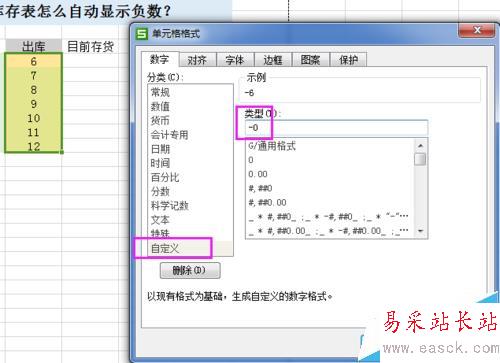
Task: Switch to the 数字 tab
Action: pos(160,60)
